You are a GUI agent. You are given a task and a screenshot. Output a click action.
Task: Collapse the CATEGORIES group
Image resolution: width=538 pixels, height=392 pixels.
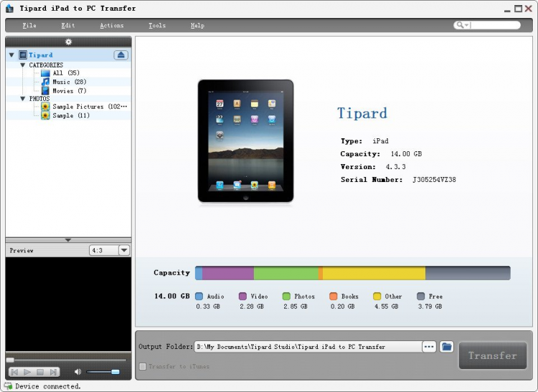(x=23, y=65)
